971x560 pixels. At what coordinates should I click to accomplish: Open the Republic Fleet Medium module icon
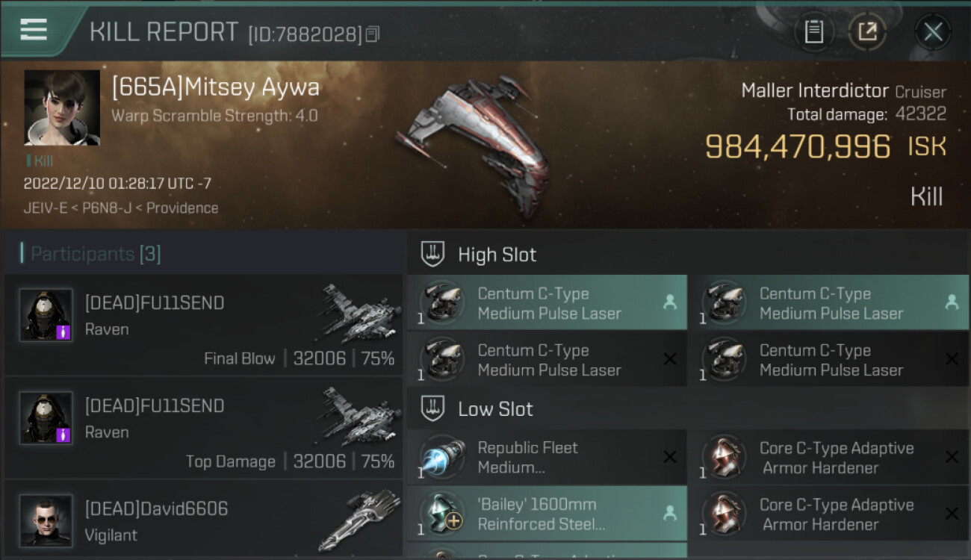(x=442, y=458)
